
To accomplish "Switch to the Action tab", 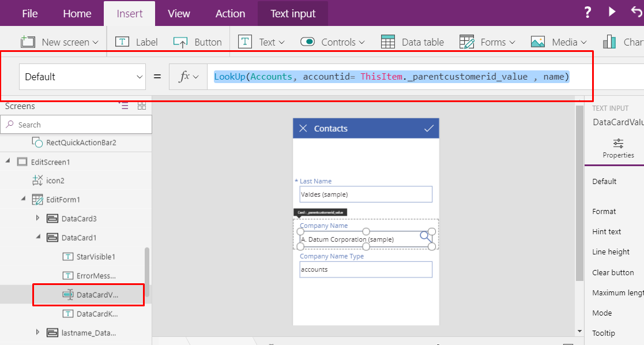I will (x=231, y=14).
